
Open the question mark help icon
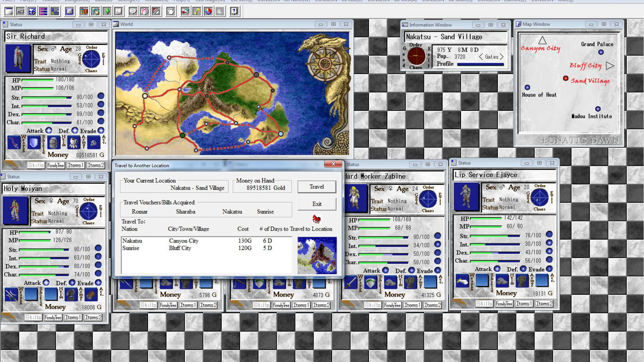pyautogui.click(x=234, y=11)
